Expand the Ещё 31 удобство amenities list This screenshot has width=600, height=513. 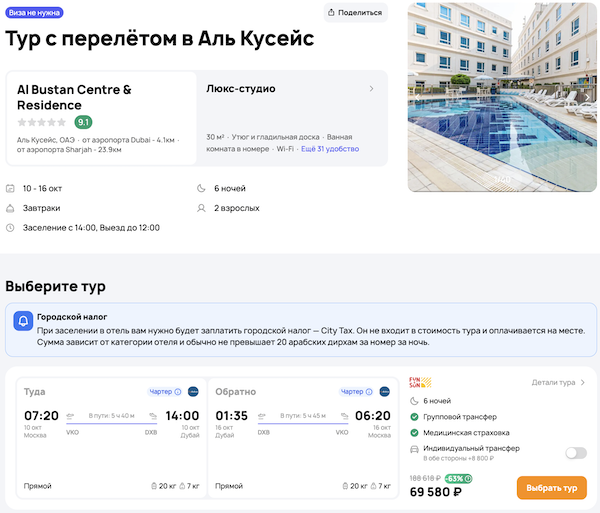[333, 149]
